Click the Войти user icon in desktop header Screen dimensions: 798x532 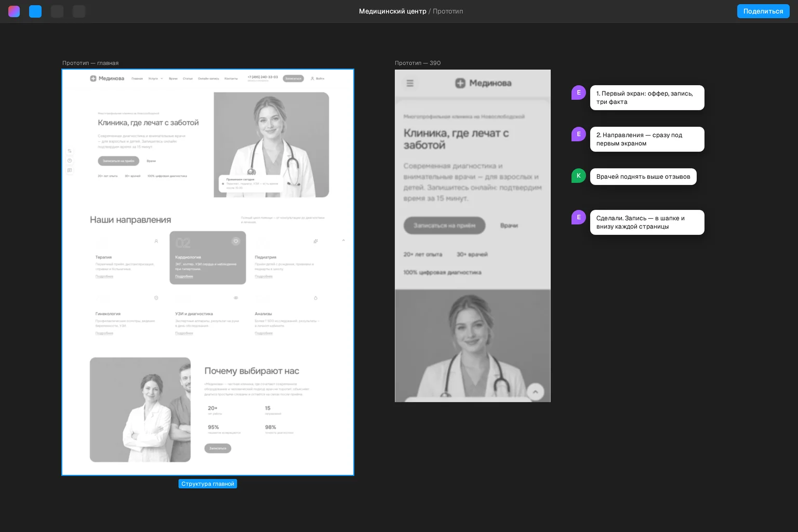312,78
